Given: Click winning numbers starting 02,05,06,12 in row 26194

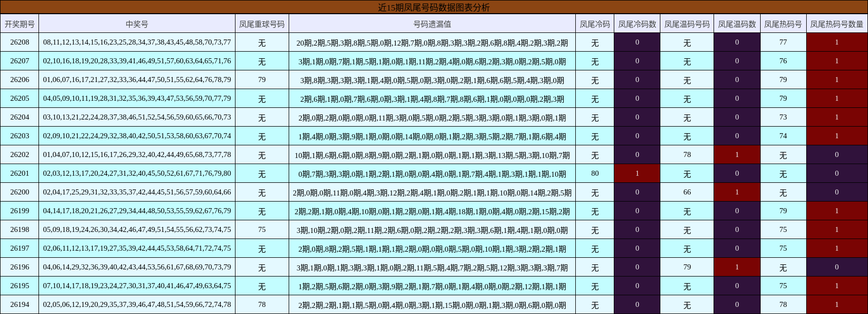Looking at the screenshot, I should pyautogui.click(x=137, y=305).
